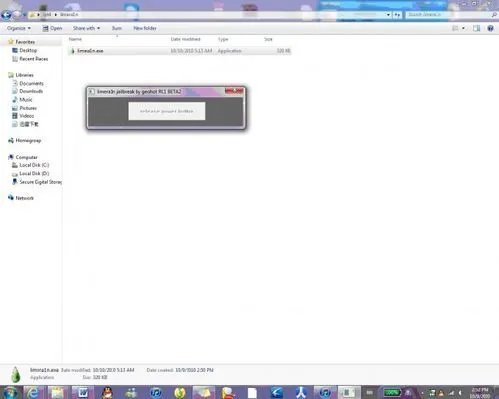The height and width of the screenshot is (399, 499).
Task: Click the lime drop thumbnail in details pane
Action: click(16, 374)
